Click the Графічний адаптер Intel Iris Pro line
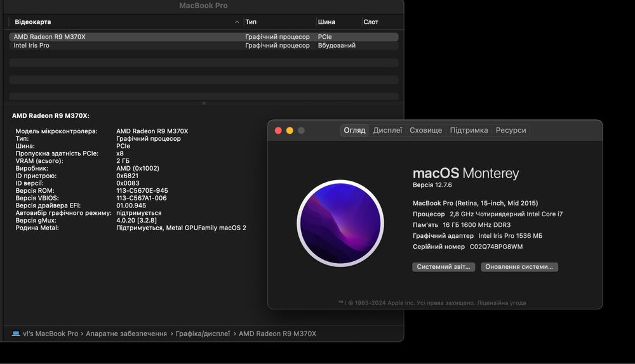635x364 pixels. click(478, 236)
